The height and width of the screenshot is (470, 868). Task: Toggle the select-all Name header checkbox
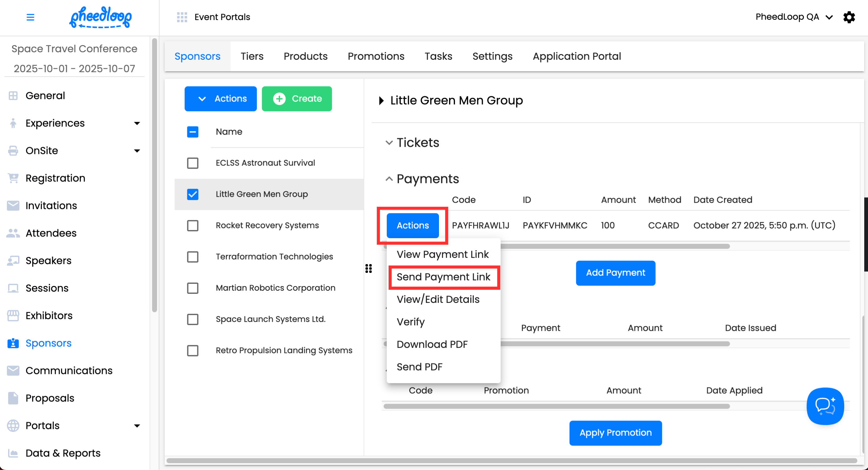[193, 132]
